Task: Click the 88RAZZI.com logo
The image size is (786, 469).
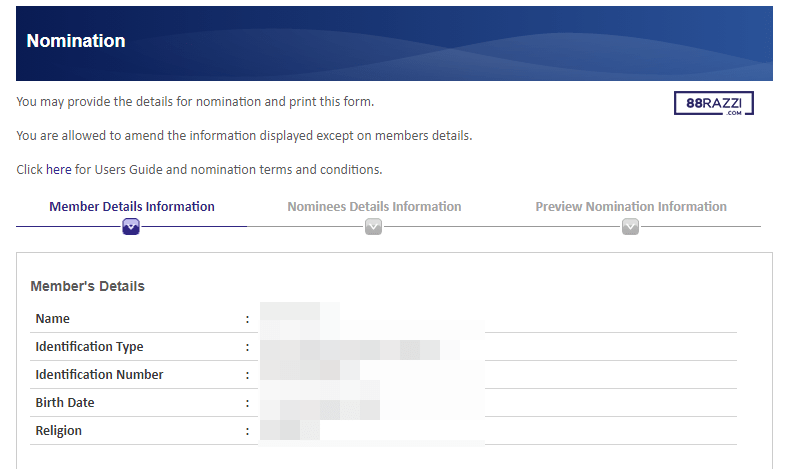Action: click(713, 103)
